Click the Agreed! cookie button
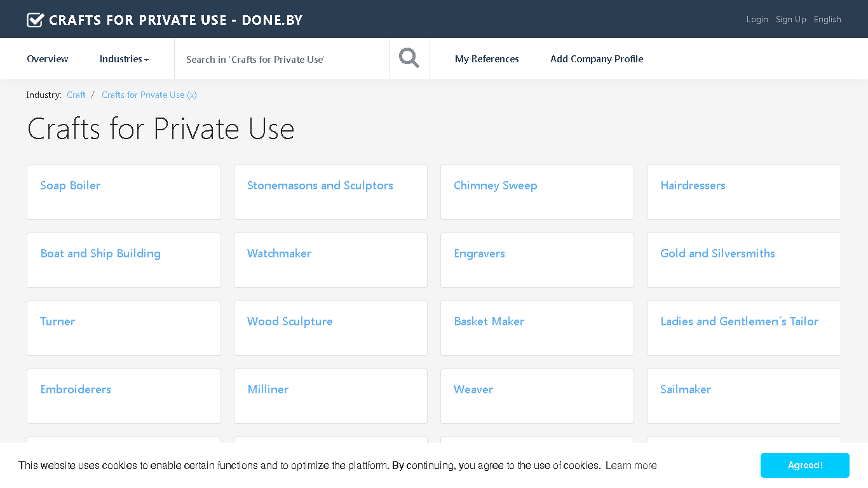 [805, 465]
